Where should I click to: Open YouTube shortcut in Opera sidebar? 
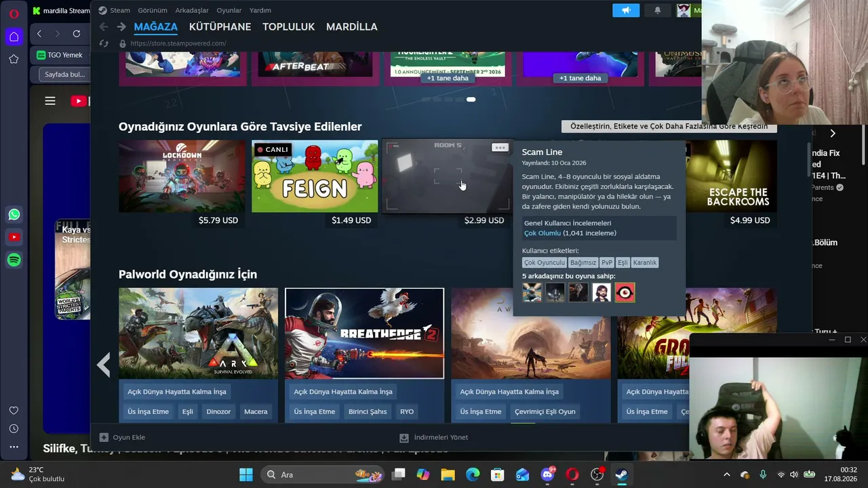(x=14, y=237)
